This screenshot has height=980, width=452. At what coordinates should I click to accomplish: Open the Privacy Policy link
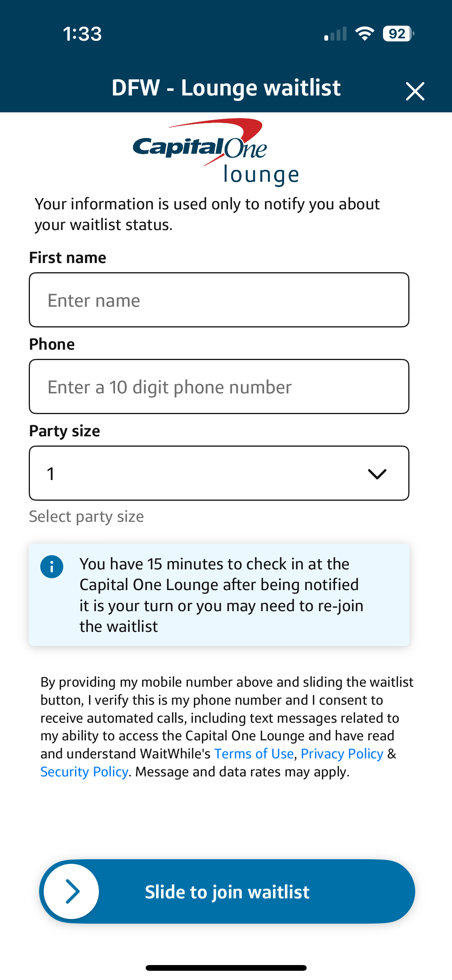(342, 753)
